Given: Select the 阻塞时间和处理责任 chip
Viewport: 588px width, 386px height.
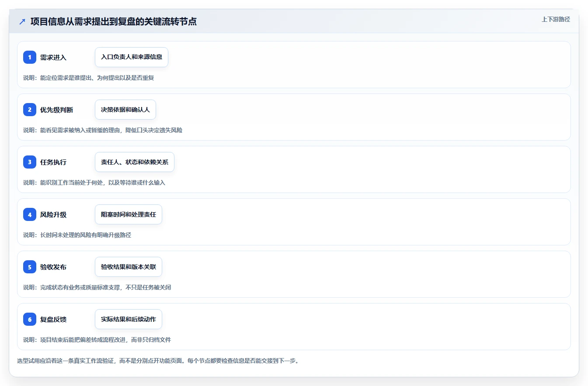Looking at the screenshot, I should tap(129, 214).
